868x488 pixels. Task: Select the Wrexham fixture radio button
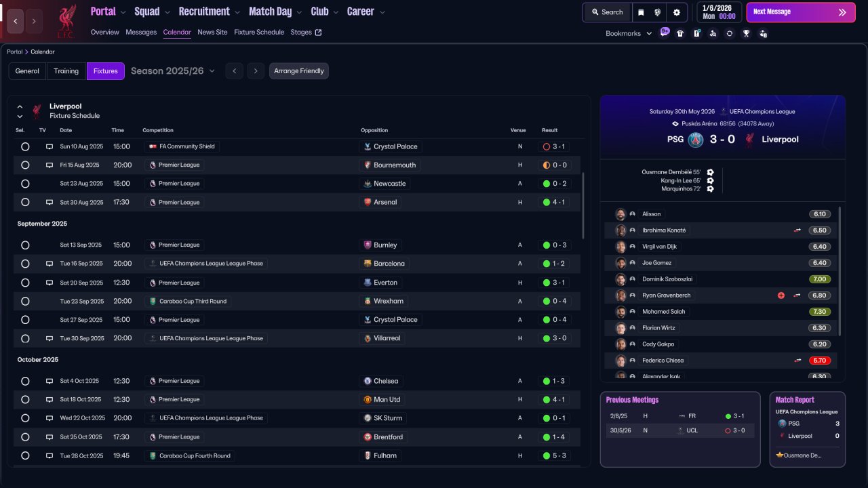click(x=25, y=301)
